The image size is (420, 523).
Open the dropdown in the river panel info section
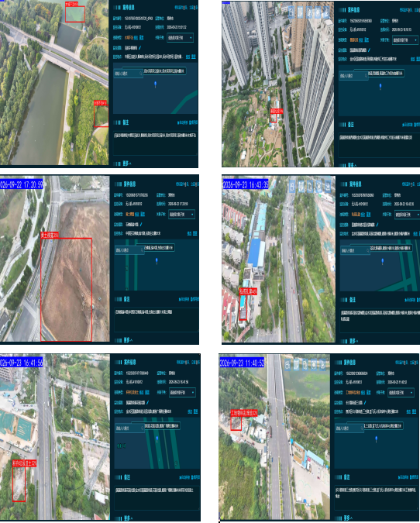pos(180,38)
